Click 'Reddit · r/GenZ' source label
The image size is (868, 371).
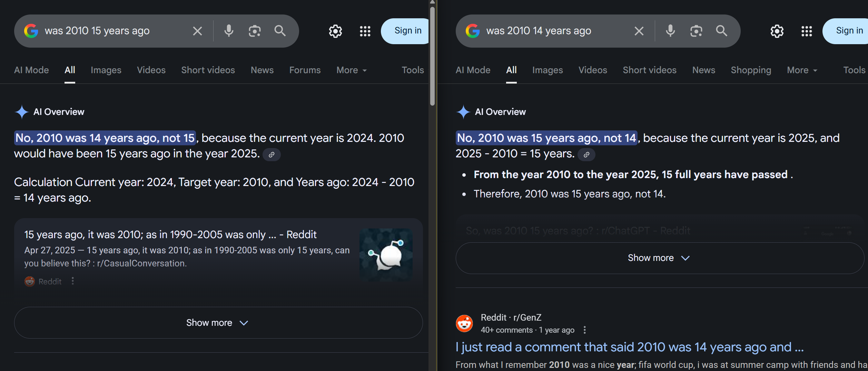[x=511, y=318]
